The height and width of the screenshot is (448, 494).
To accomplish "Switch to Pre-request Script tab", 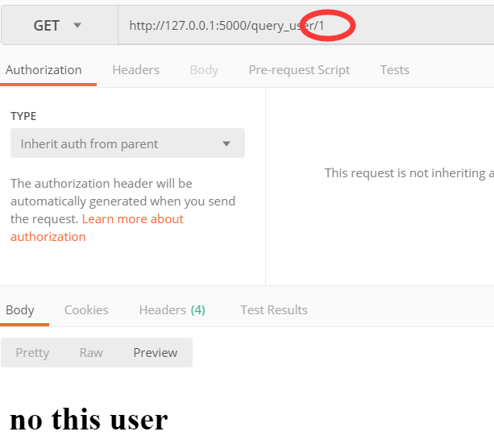I will click(299, 70).
